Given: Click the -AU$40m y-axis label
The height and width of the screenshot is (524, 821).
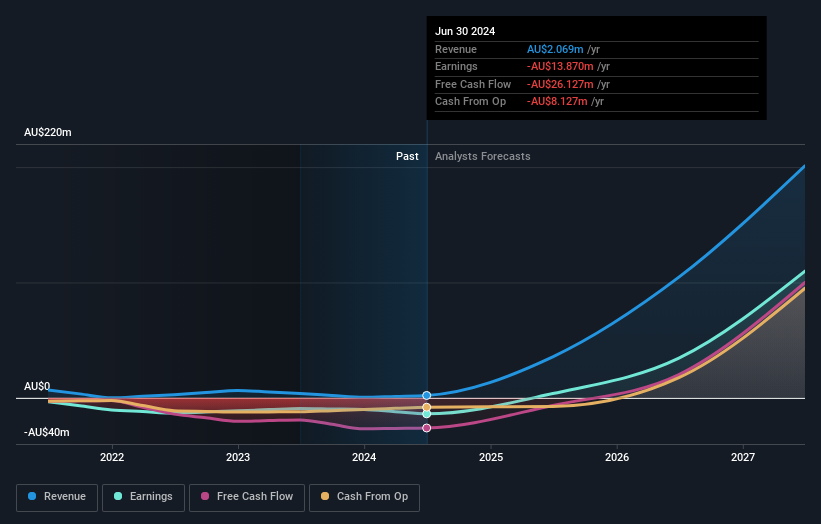Looking at the screenshot, I should pos(47,432).
